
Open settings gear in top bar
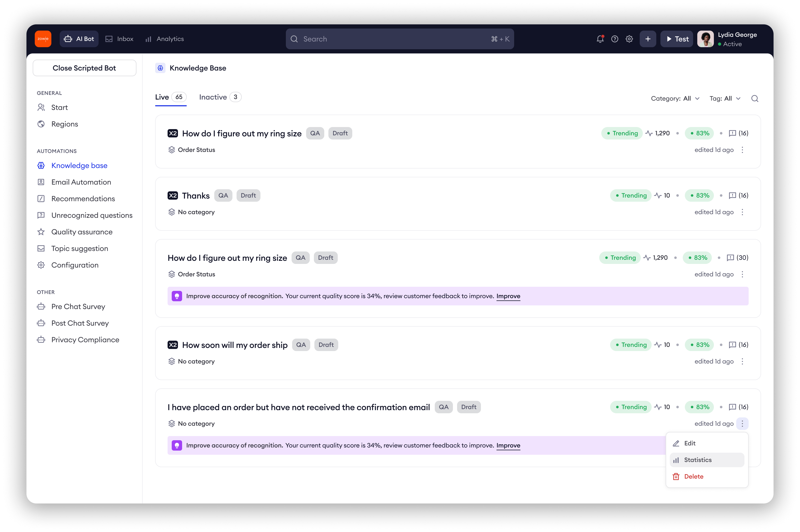629,39
